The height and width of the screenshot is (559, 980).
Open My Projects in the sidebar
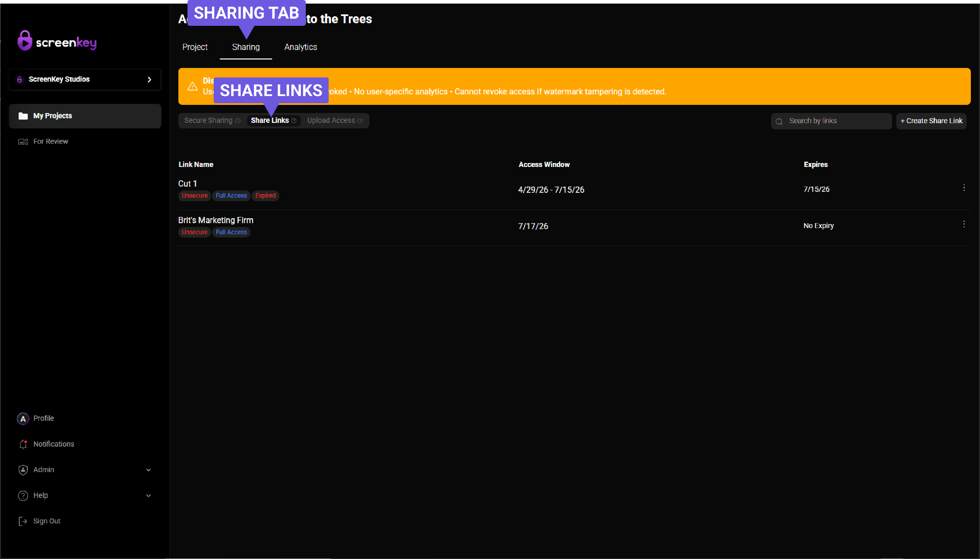pyautogui.click(x=85, y=116)
